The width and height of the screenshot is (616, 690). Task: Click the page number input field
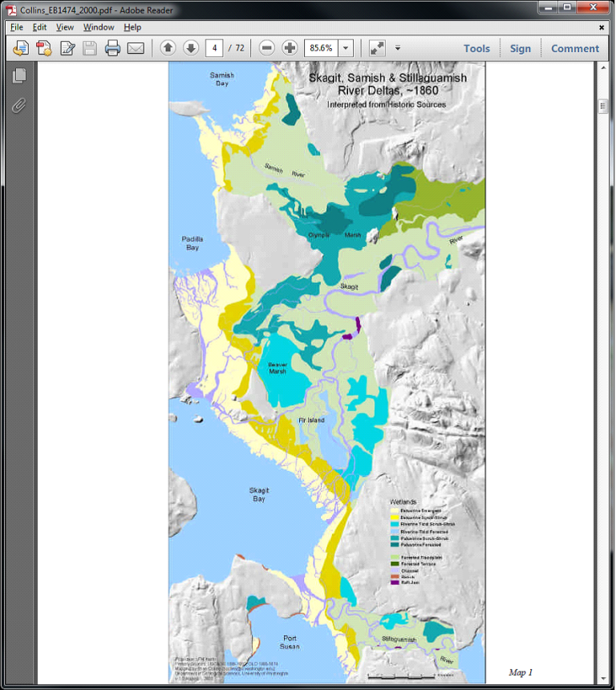214,48
